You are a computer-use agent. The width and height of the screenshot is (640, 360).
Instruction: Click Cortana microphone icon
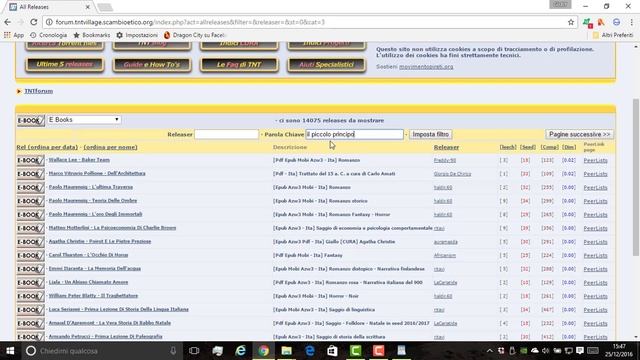pos(173,351)
